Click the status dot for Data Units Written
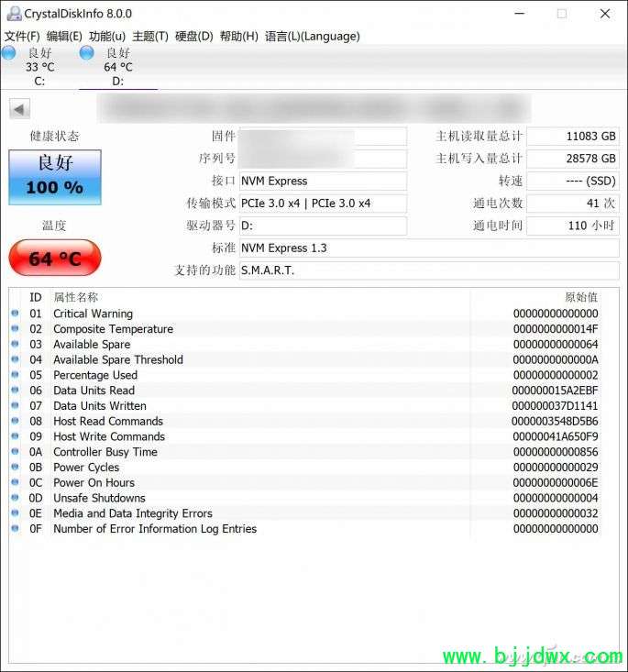This screenshot has width=628, height=672. point(15,405)
